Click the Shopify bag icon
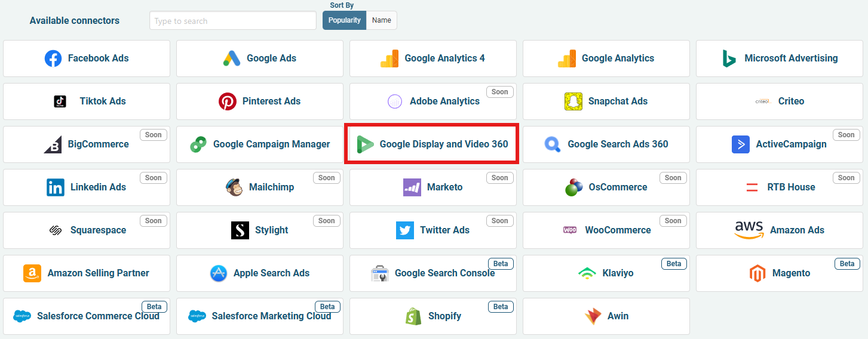 pos(413,316)
